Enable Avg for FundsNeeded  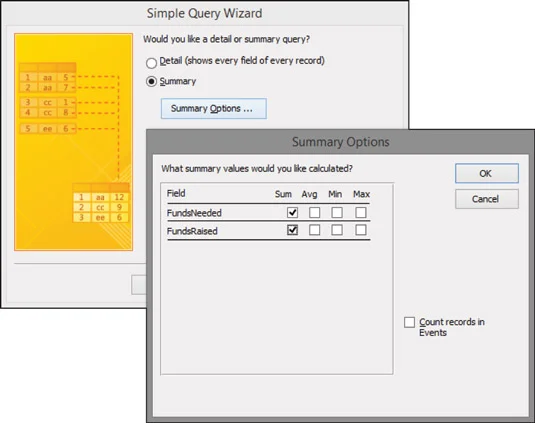(x=314, y=213)
